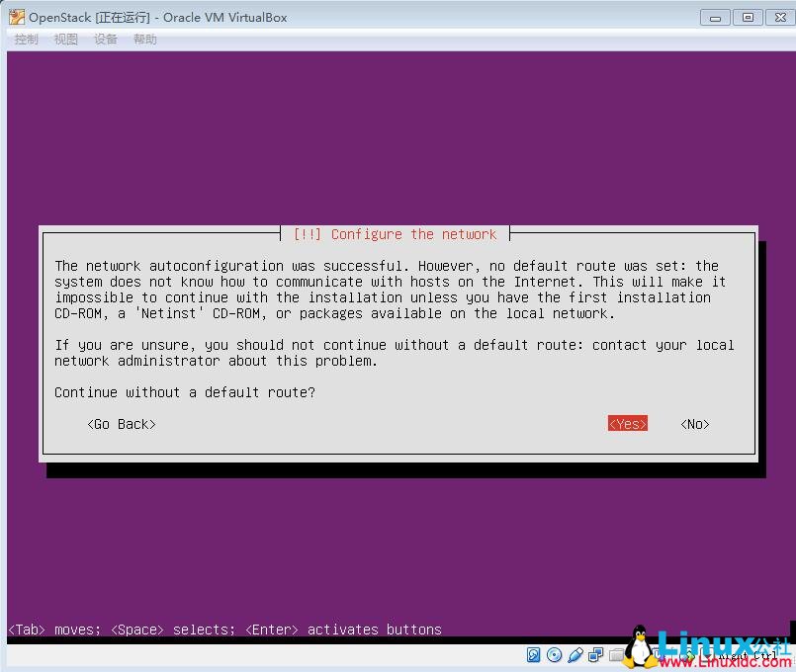Viewport: 796px width, 672px height.
Task: Click the OpenStack VirtualBox title bar icon
Action: point(15,17)
